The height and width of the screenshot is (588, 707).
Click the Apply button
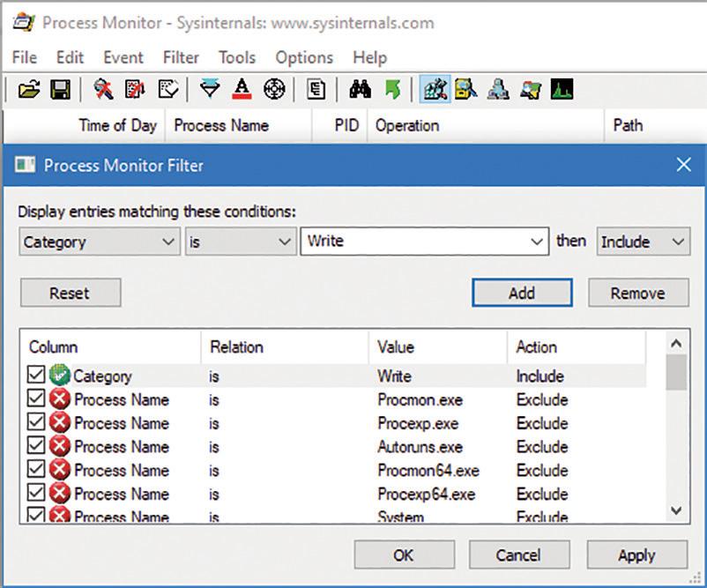tap(637, 555)
